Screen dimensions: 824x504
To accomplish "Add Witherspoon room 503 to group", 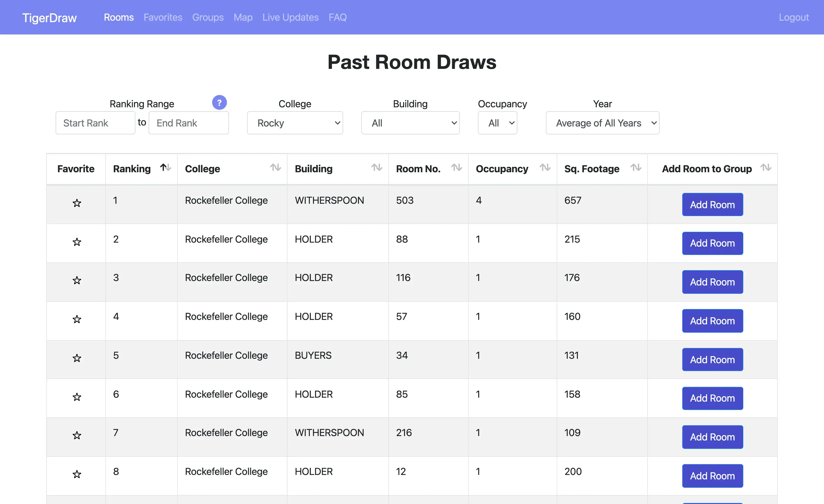I will [712, 204].
